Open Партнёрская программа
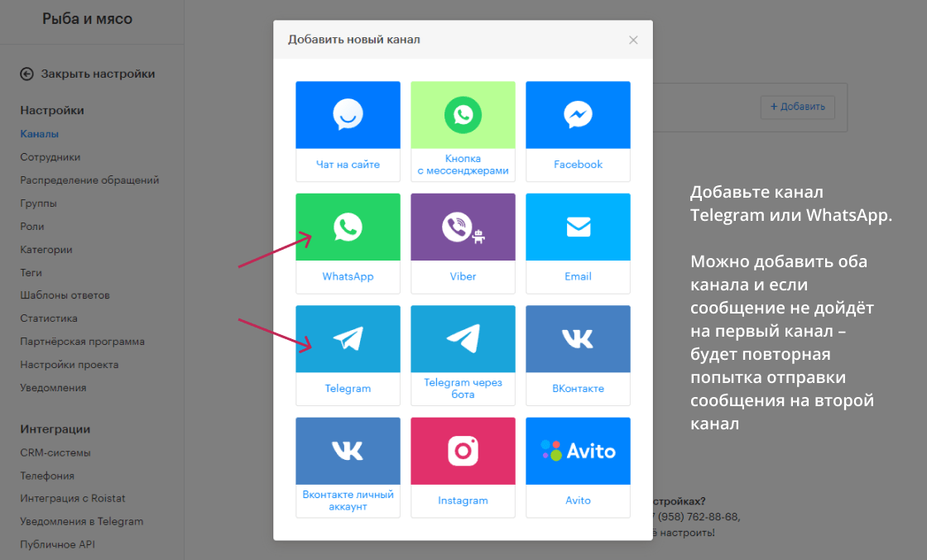Screen dimensions: 927x560 click(82, 342)
